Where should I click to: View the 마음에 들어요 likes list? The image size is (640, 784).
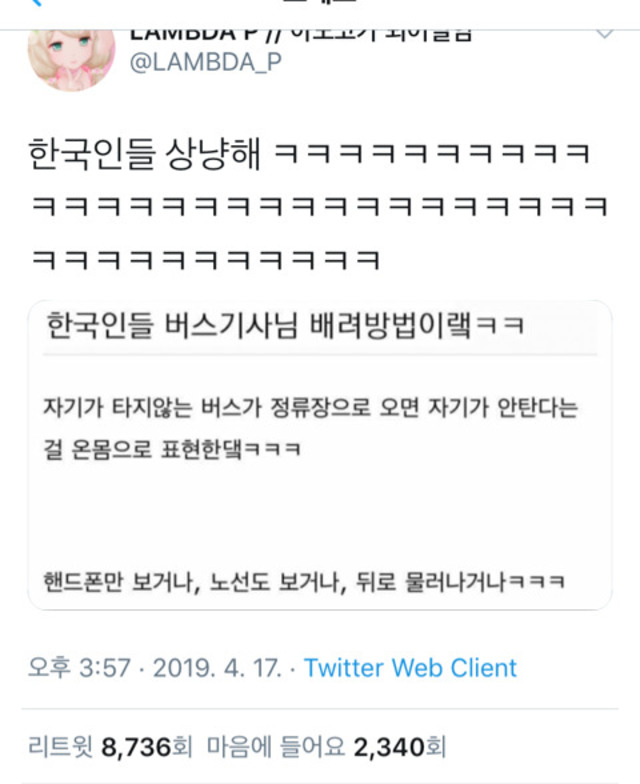[276, 747]
